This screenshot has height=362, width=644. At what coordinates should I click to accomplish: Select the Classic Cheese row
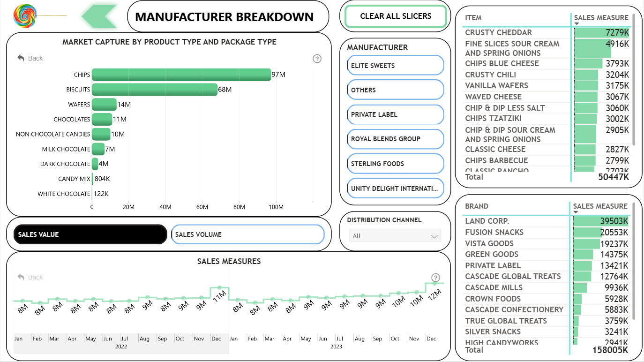tap(547, 149)
